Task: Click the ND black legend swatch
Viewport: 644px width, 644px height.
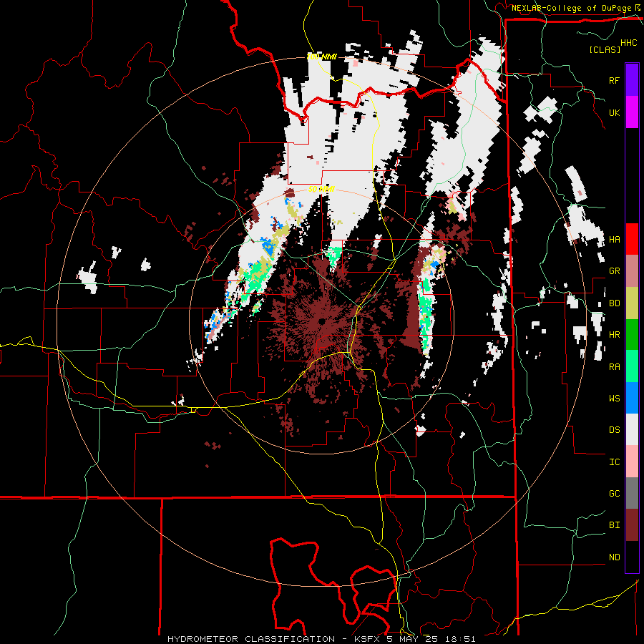Action: tap(632, 557)
